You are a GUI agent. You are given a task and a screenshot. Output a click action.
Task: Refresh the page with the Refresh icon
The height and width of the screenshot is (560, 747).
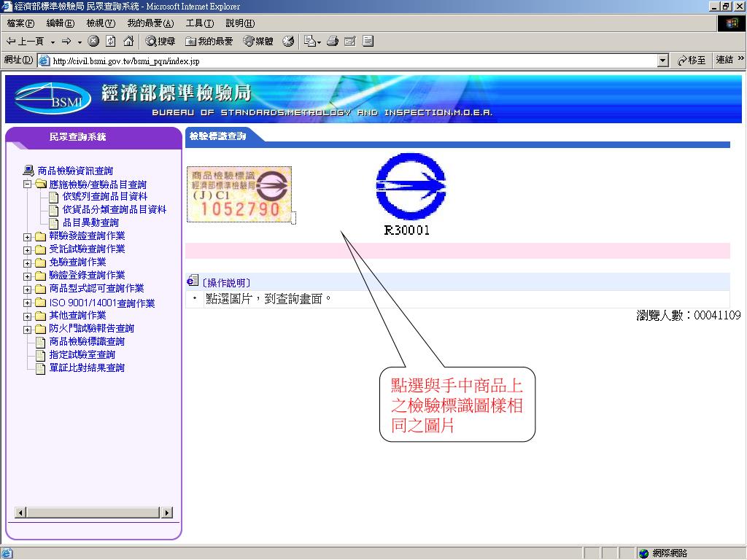pyautogui.click(x=111, y=42)
